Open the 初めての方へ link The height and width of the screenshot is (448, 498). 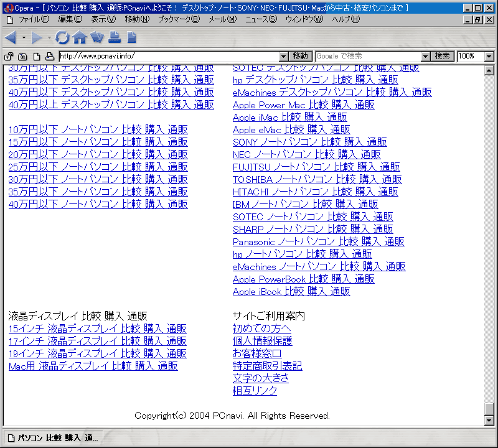(262, 329)
